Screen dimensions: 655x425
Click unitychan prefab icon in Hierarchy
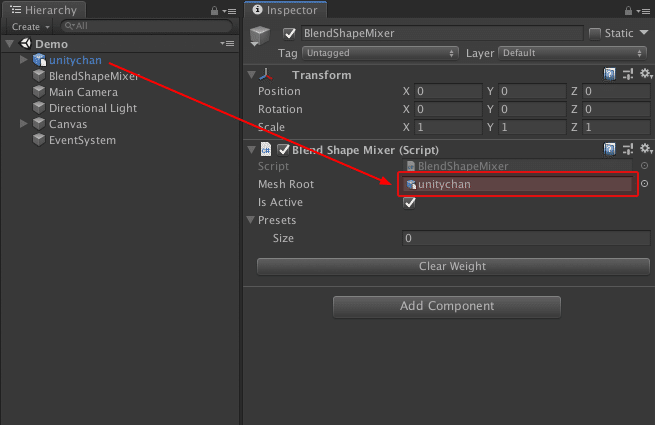(39, 60)
